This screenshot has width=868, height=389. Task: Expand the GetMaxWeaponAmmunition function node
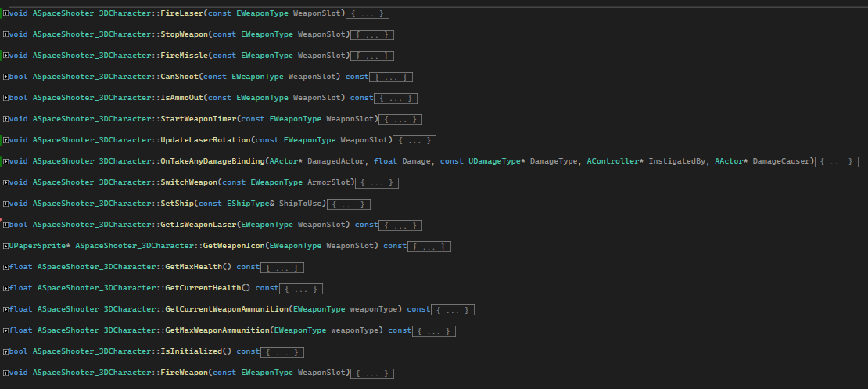click(5, 331)
